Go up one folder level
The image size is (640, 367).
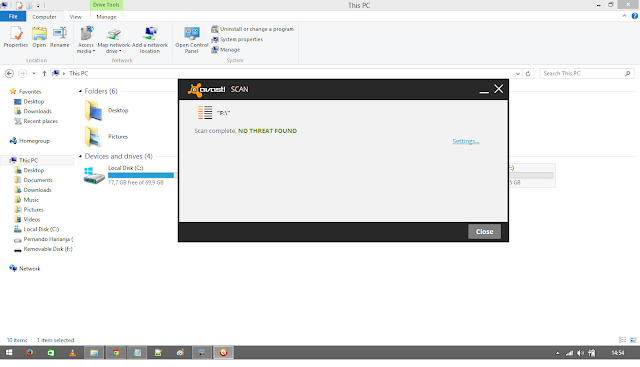click(44, 73)
